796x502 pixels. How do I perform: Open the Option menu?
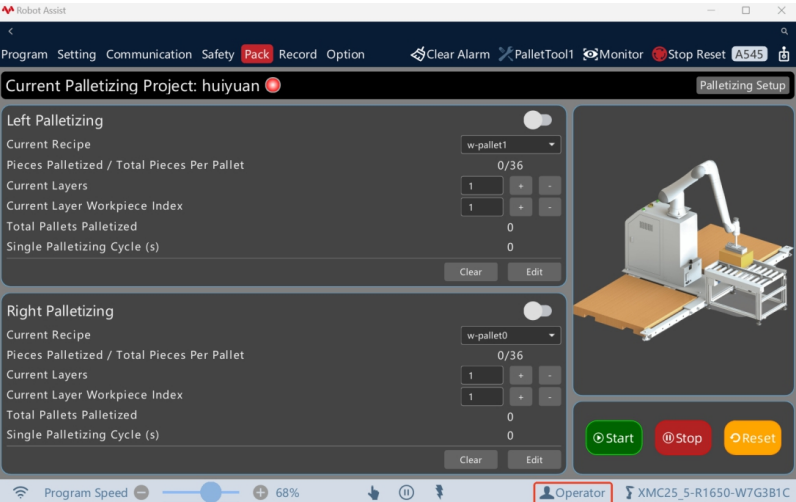[345, 54]
